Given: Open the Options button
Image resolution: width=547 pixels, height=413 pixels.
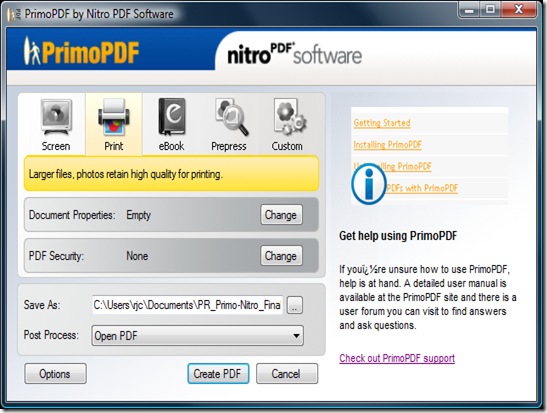Looking at the screenshot, I should 55,374.
